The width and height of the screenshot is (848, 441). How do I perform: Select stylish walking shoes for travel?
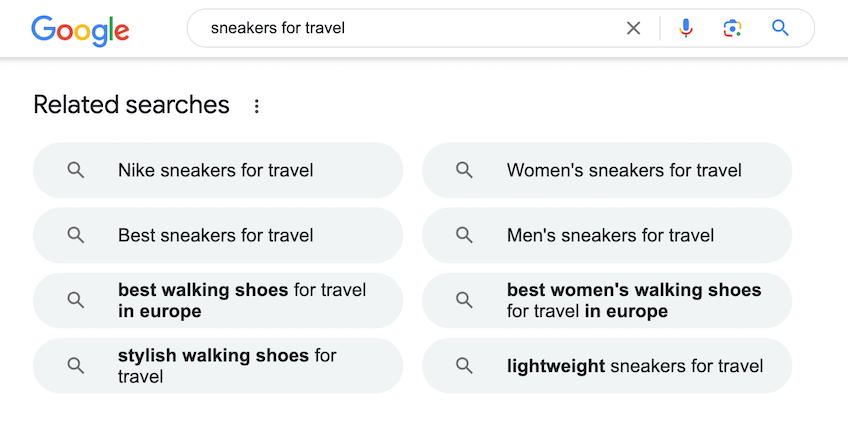point(218,366)
